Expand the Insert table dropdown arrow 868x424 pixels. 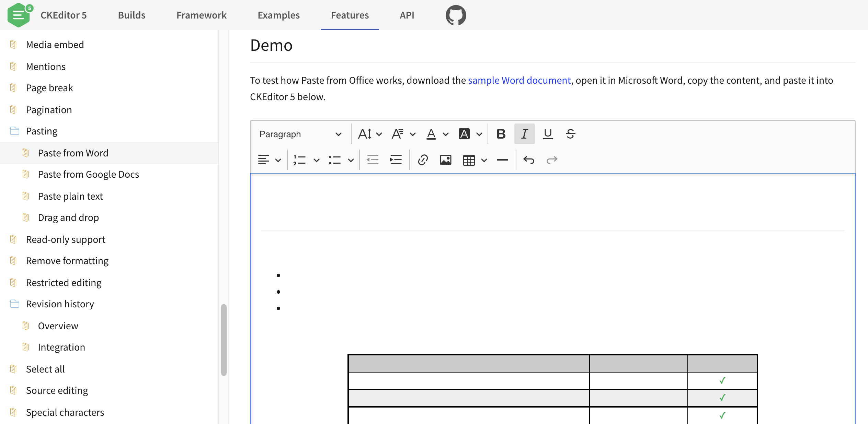coord(484,160)
